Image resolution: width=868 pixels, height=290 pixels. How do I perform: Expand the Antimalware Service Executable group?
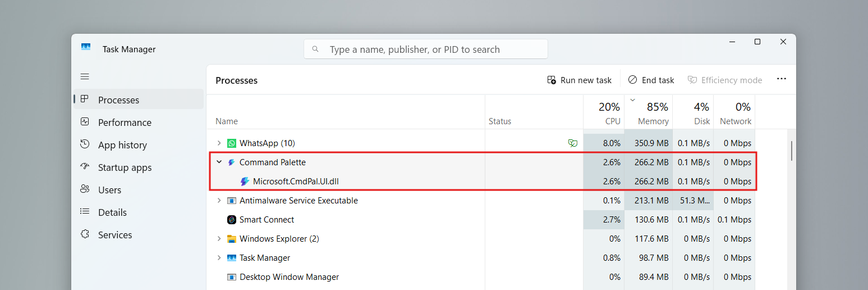pyautogui.click(x=219, y=201)
